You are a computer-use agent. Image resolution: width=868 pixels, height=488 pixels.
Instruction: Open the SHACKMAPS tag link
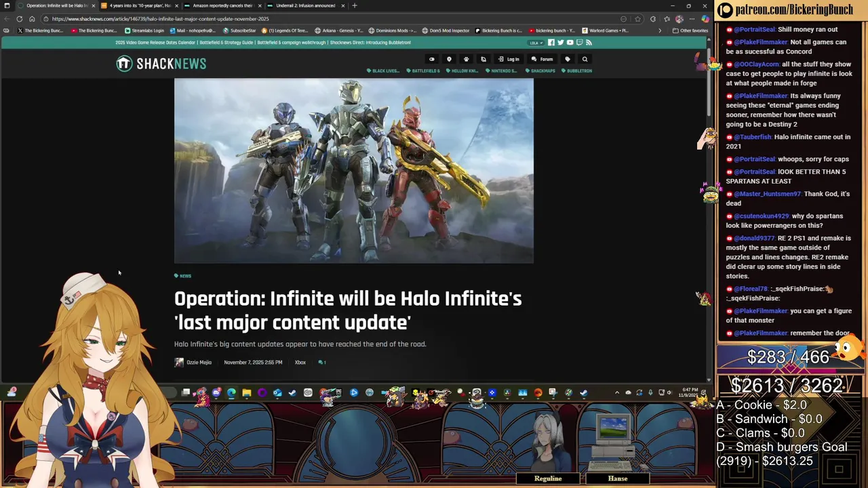(x=540, y=70)
